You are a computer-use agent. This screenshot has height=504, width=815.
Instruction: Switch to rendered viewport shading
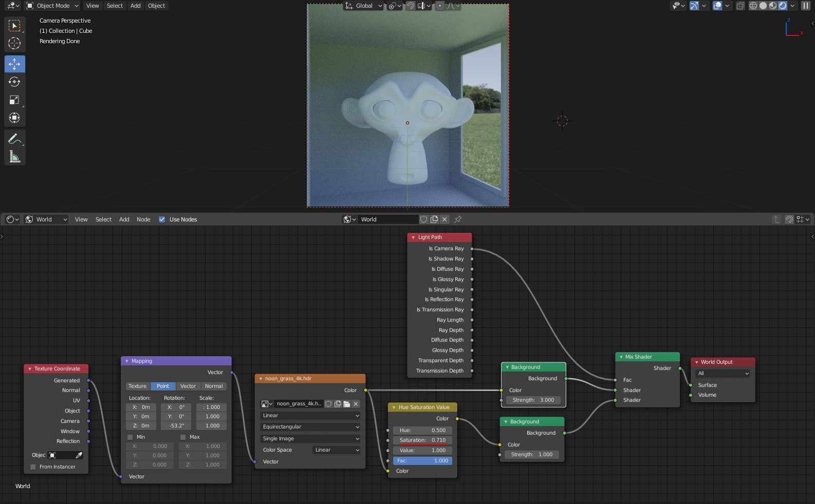(783, 6)
